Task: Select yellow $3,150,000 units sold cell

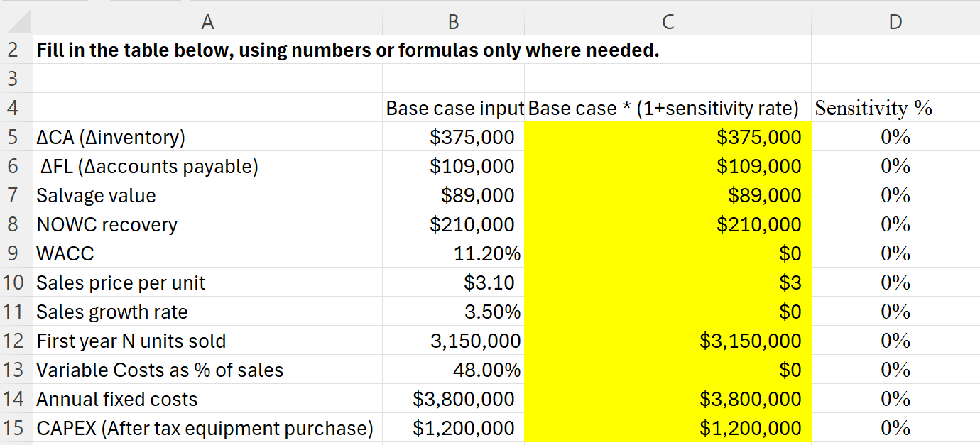Action: [x=668, y=341]
